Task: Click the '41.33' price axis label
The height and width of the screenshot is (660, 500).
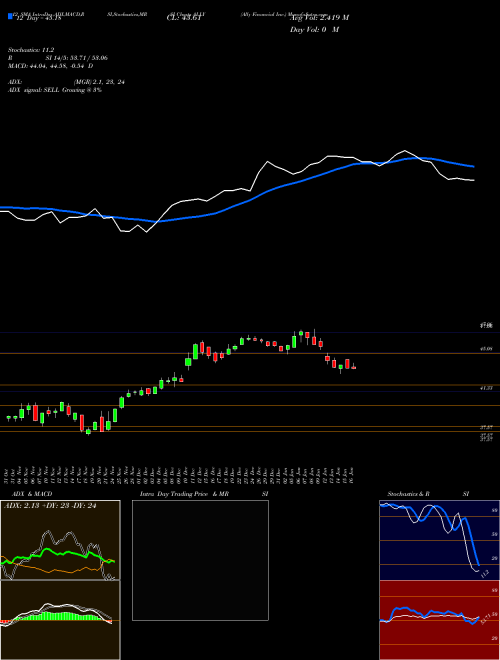Action: [x=487, y=388]
